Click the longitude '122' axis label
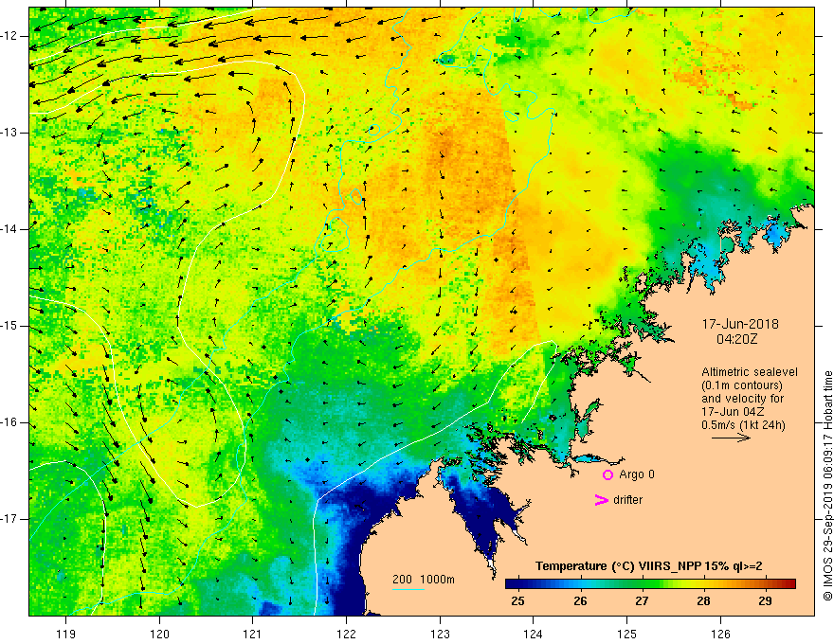 [x=346, y=634]
